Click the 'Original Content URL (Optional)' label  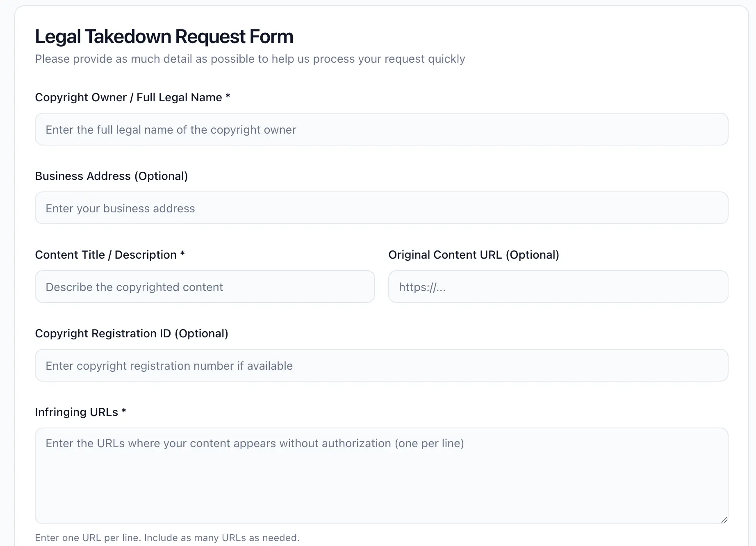pyautogui.click(x=474, y=255)
